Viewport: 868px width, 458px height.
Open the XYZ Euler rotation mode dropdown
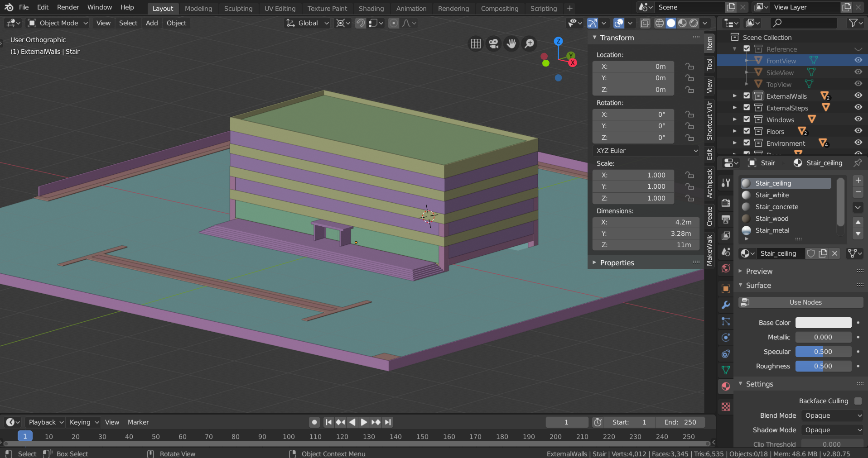pyautogui.click(x=646, y=151)
